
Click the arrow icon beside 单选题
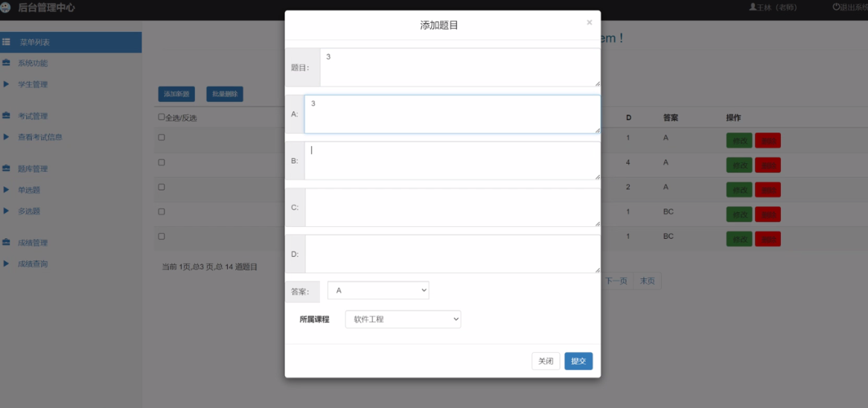[6, 189]
